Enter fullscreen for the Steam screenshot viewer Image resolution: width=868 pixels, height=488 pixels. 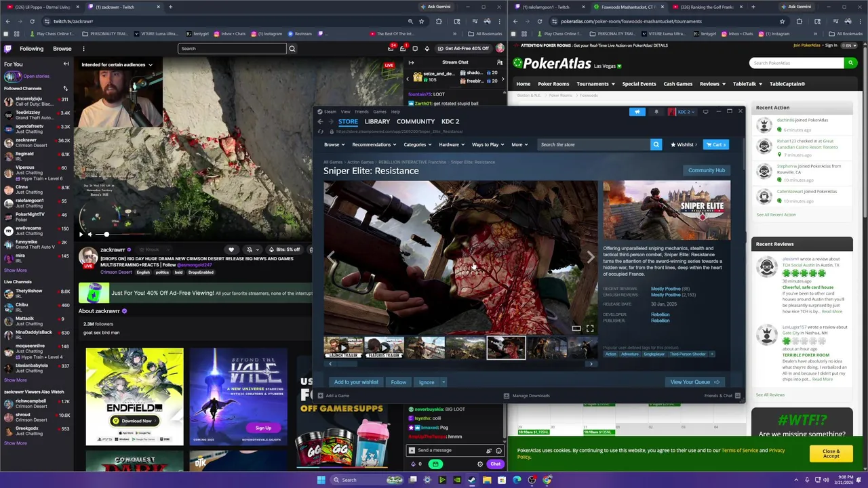coord(590,329)
